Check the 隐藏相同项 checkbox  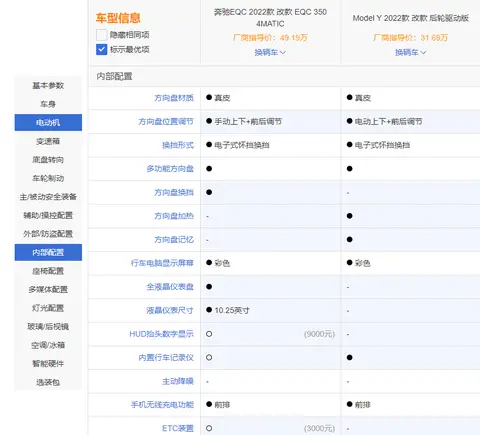(x=102, y=35)
